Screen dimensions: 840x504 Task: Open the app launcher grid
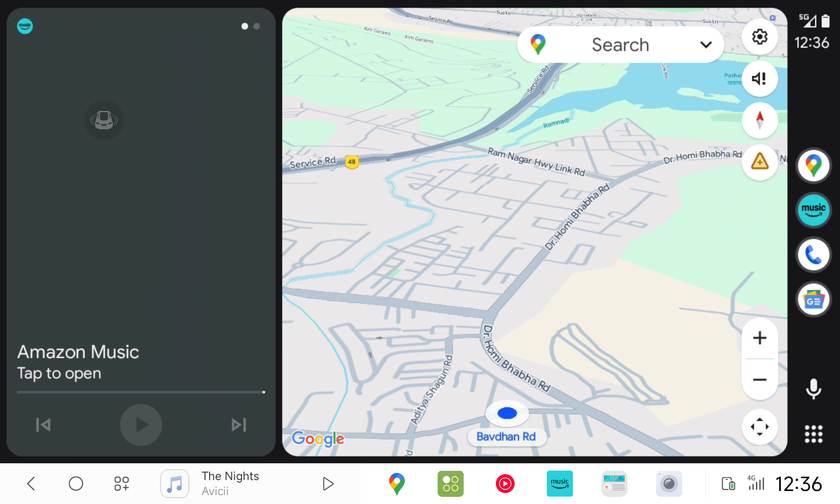(814, 434)
